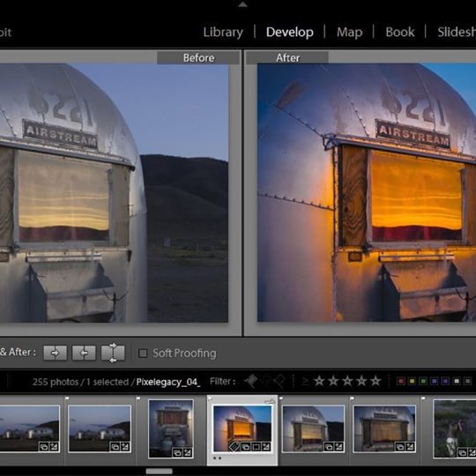Filter by green color label
Viewport: 476px width, 476px height.
pos(423,381)
